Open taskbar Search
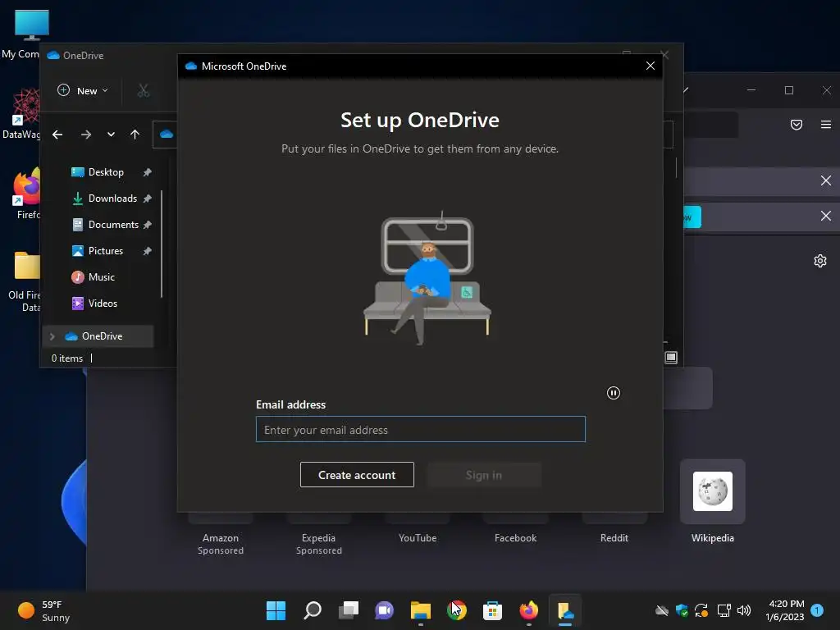This screenshot has width=840, height=630. click(x=313, y=610)
